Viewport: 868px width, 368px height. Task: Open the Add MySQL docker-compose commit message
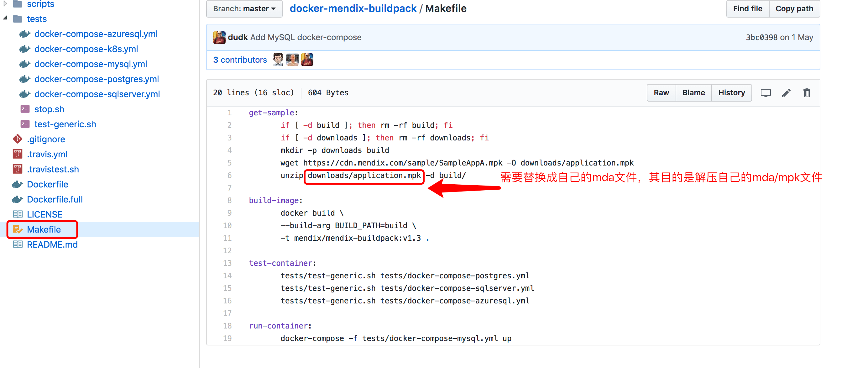pyautogui.click(x=306, y=37)
